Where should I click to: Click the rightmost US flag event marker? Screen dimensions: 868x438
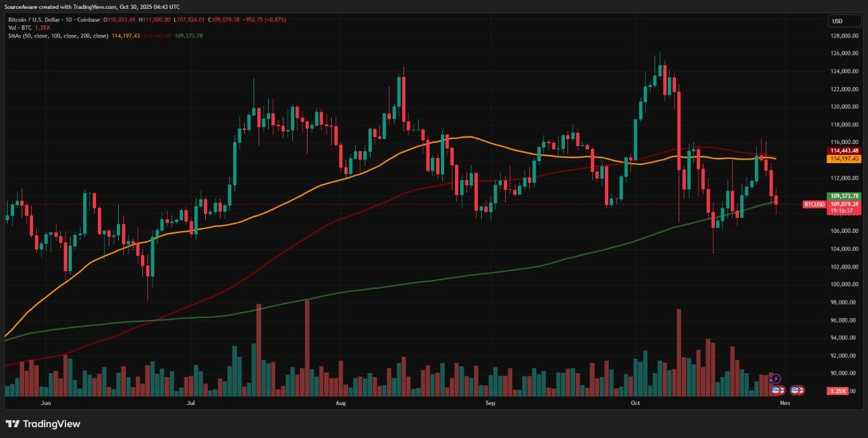[x=798, y=390]
